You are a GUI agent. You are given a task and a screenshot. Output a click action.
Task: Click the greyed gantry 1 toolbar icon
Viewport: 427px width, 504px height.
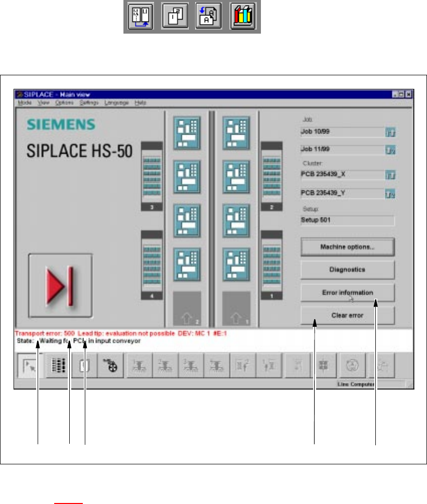coord(139,365)
